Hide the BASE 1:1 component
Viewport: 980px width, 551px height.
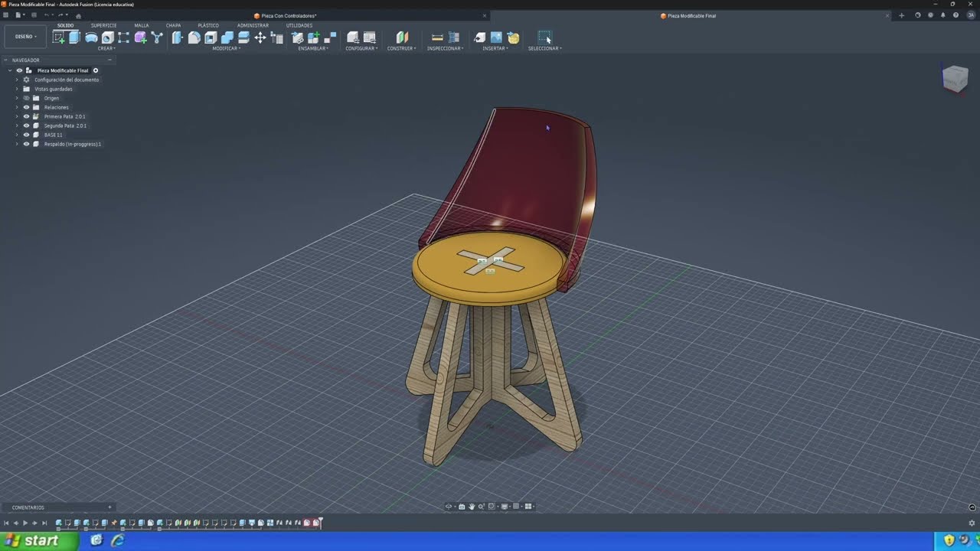26,135
